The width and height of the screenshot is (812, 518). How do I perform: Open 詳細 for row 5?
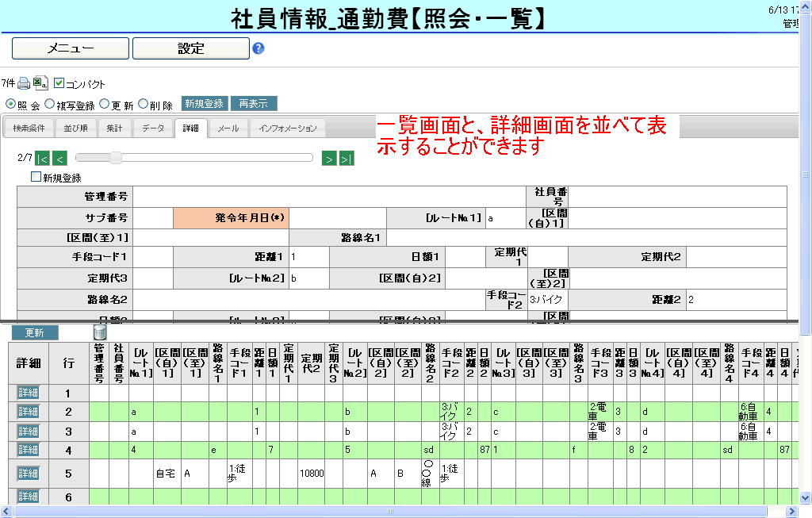(29, 473)
